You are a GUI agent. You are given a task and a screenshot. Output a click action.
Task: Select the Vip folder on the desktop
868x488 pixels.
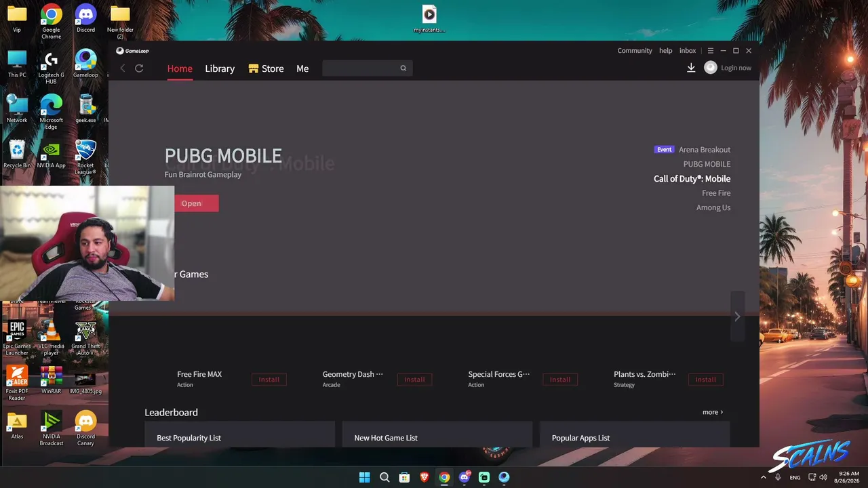click(17, 19)
